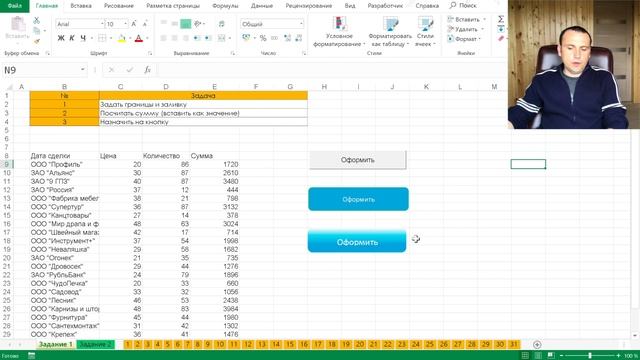
Task: Open Форматировать как таблицу dropdown
Action: click(x=390, y=32)
